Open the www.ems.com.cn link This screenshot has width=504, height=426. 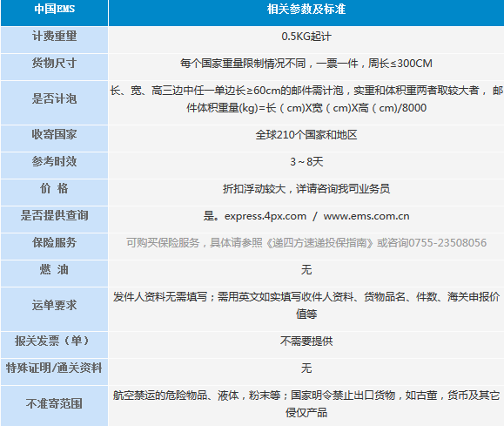tap(366, 216)
